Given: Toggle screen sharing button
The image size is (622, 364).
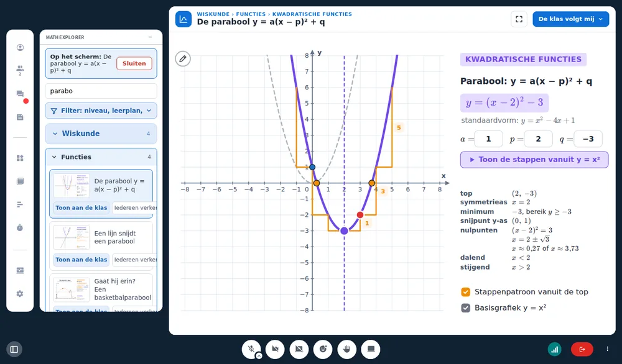Looking at the screenshot, I should (299, 349).
